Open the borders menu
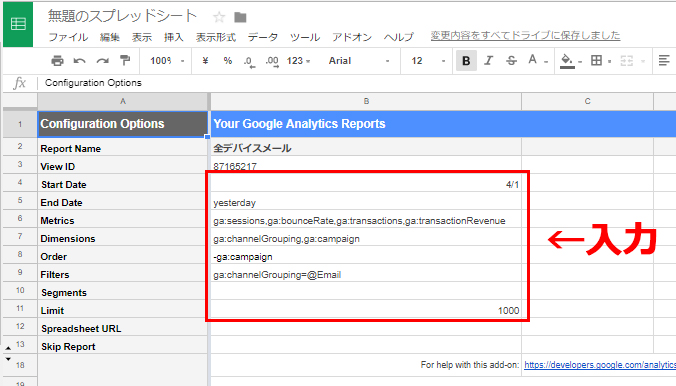 coord(601,61)
